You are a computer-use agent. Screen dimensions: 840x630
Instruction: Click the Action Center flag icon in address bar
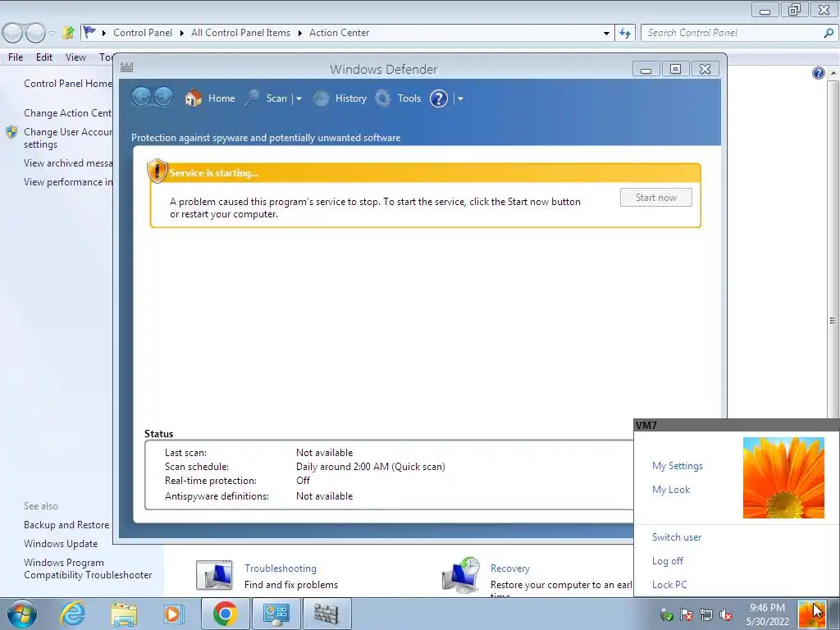coord(90,32)
